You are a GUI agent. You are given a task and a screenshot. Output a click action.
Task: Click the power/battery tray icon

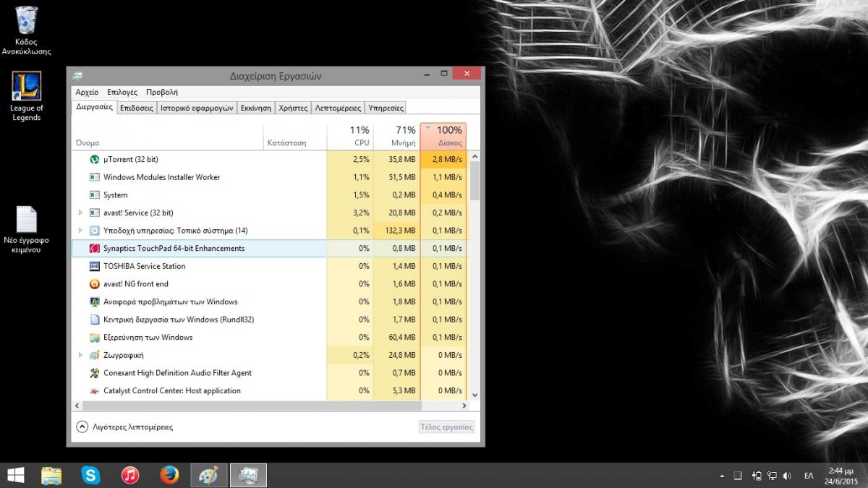[756, 476]
